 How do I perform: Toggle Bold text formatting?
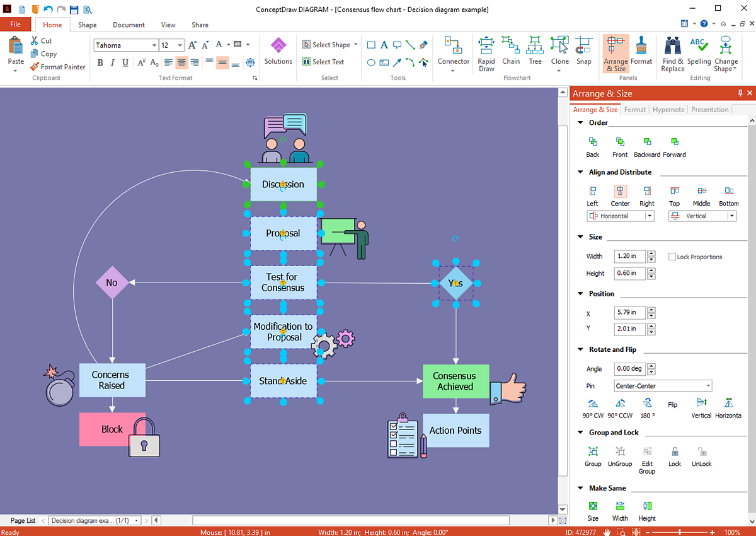coord(100,62)
